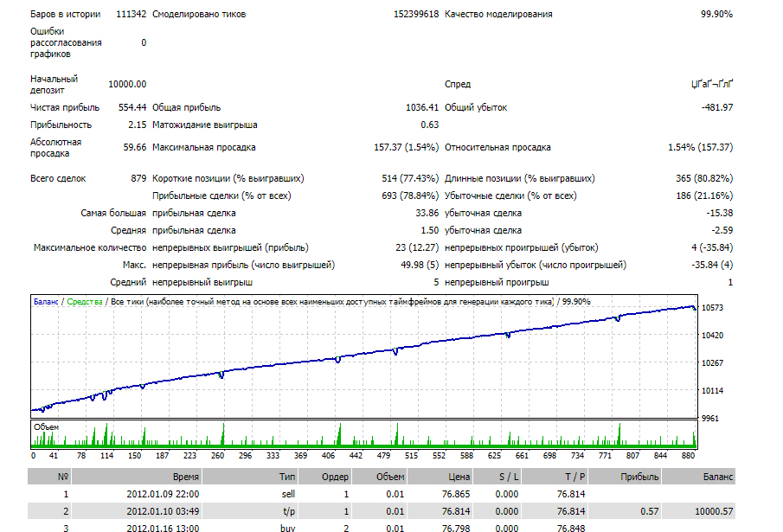Viewport: 783px width, 532px height.
Task: Click the Цена column header
Action: point(440,477)
